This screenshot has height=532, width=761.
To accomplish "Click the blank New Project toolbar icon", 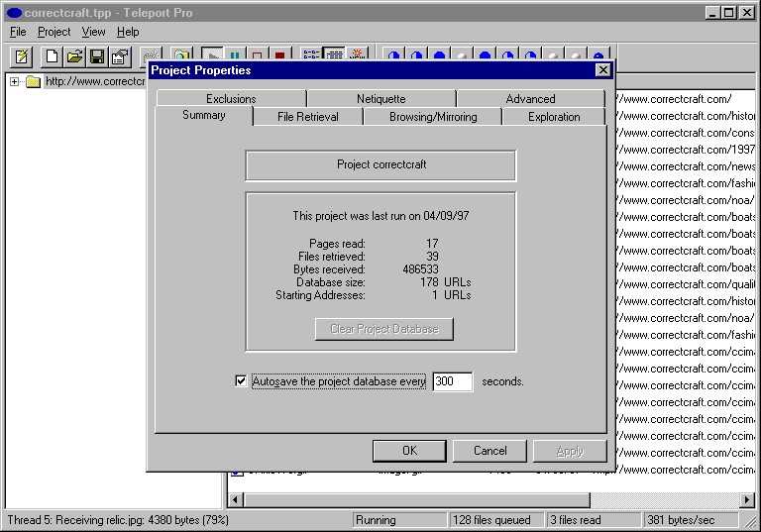I will coord(52,56).
